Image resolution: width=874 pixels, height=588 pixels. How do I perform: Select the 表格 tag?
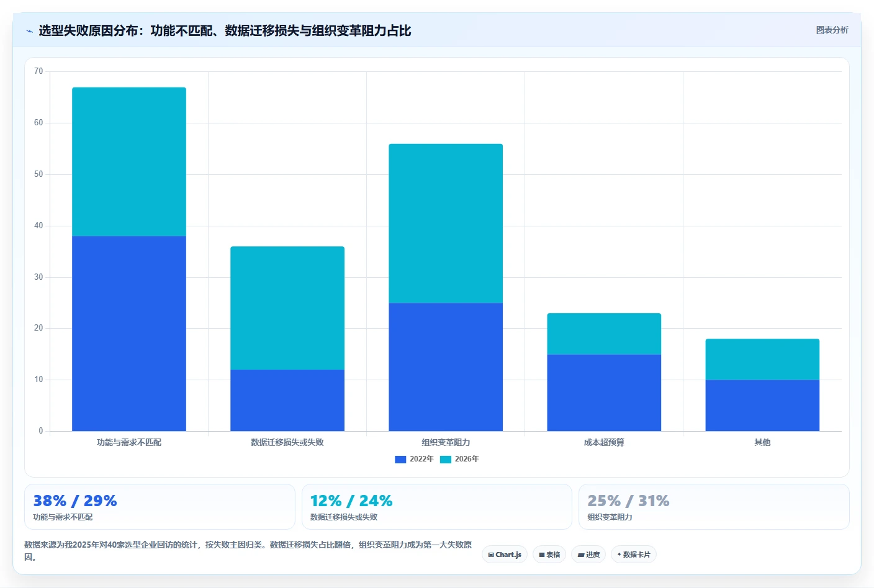(549, 555)
